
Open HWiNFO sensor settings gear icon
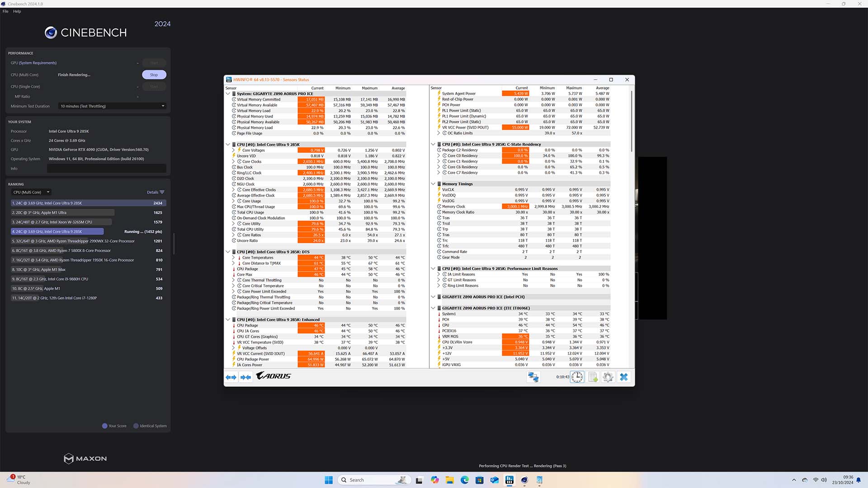tap(608, 377)
